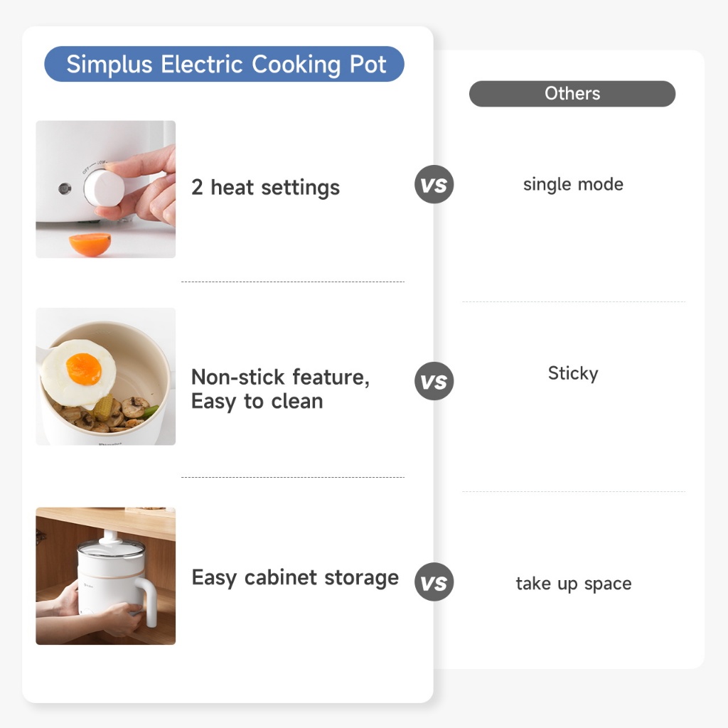Screen dimensions: 728x728
Task: Click the "take up space" comparison text
Action: (573, 584)
